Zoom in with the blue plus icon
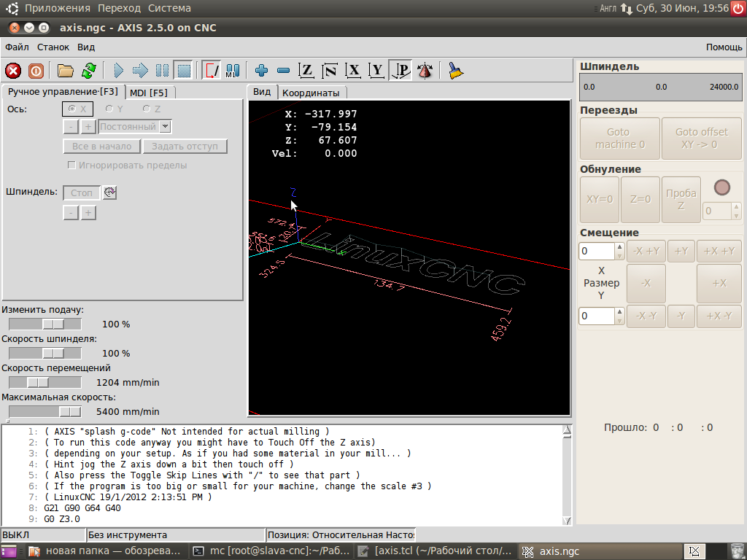Viewport: 747px width, 560px height. point(262,71)
